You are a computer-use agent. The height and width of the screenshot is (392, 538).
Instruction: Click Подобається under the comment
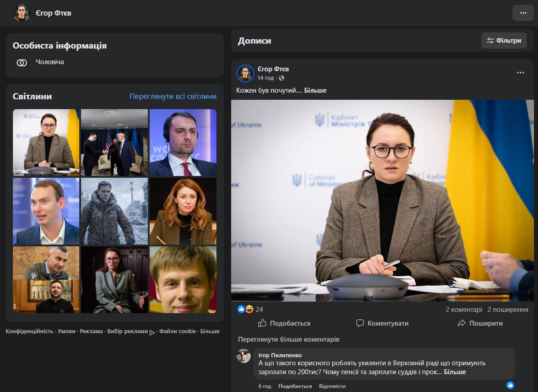tap(295, 386)
